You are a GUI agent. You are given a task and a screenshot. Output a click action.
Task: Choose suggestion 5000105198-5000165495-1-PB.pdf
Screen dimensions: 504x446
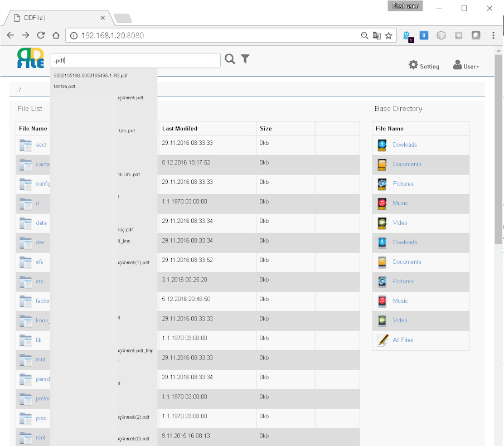pos(91,75)
